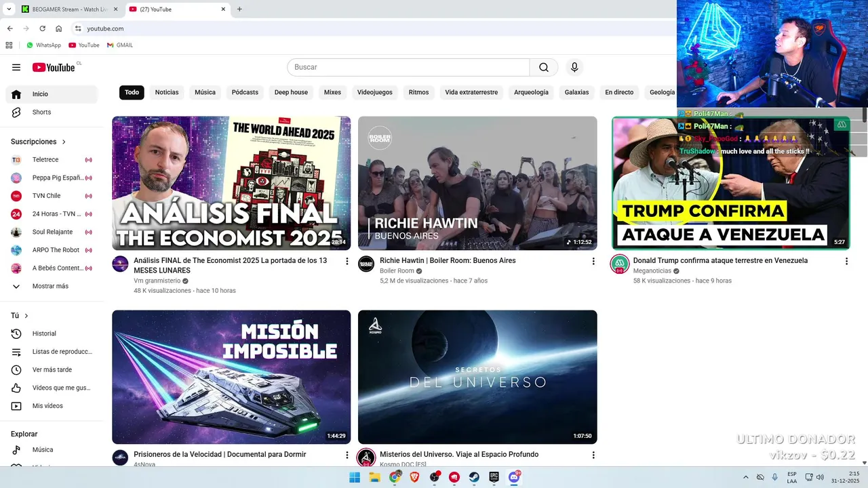The height and width of the screenshot is (488, 868).
Task: Select the Deep house filter chip
Action: [x=291, y=92]
